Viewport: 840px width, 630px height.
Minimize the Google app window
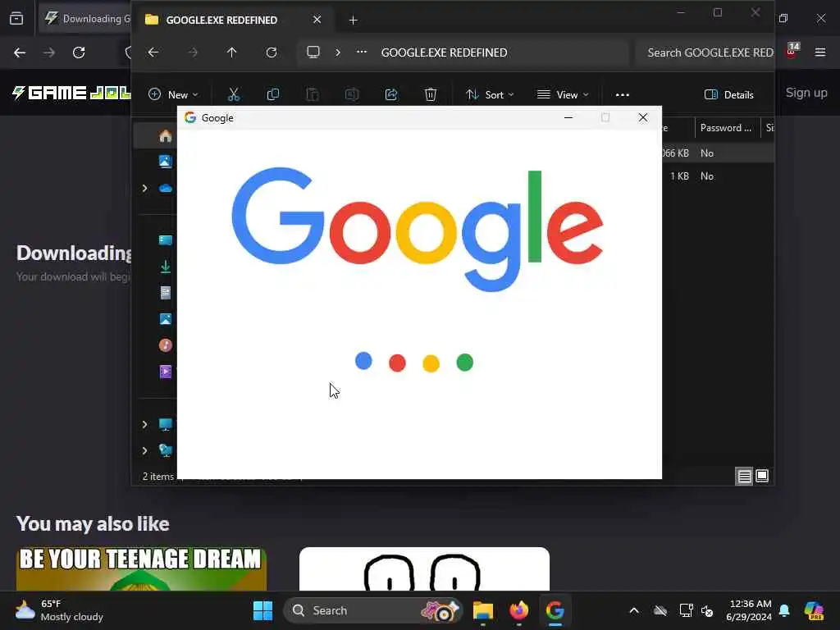(568, 117)
